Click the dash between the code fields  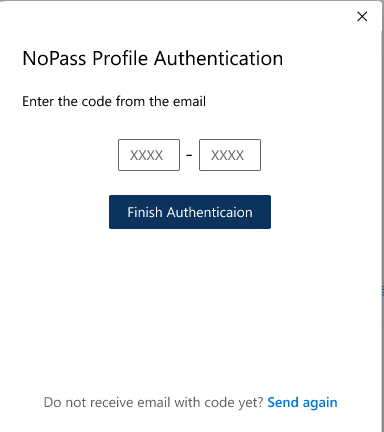pyautogui.click(x=189, y=155)
